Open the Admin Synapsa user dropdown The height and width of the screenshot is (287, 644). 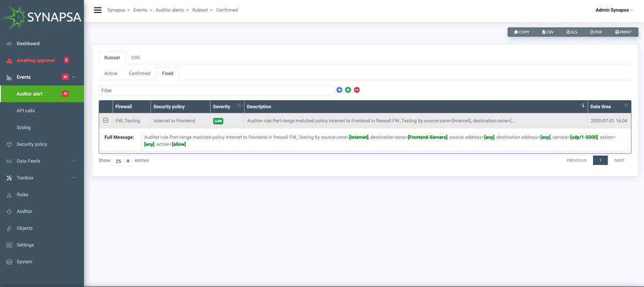pyautogui.click(x=614, y=10)
